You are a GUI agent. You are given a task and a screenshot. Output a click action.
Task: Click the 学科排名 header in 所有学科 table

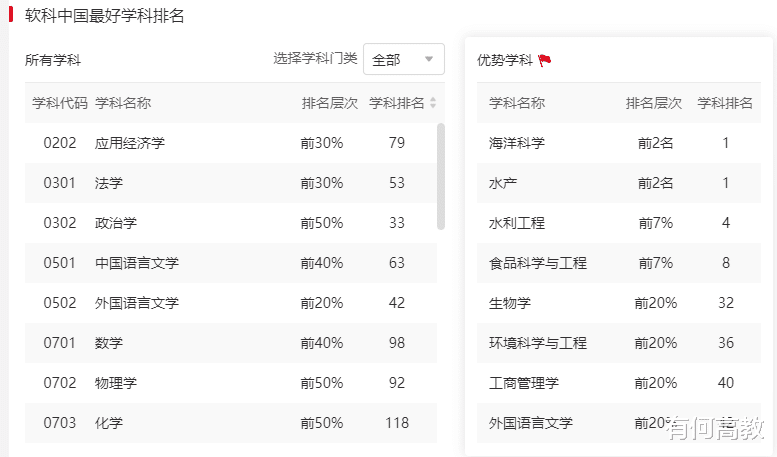[x=396, y=103]
